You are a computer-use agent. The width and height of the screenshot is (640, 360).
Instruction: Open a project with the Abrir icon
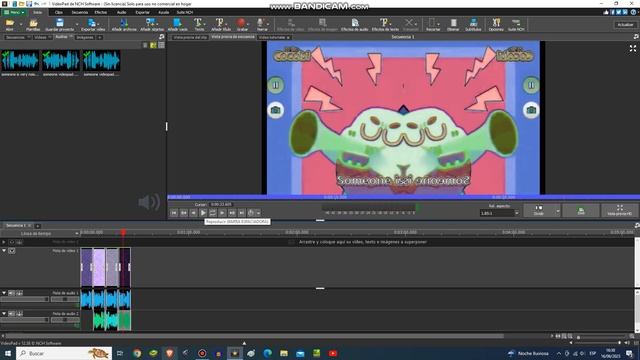click(9, 24)
